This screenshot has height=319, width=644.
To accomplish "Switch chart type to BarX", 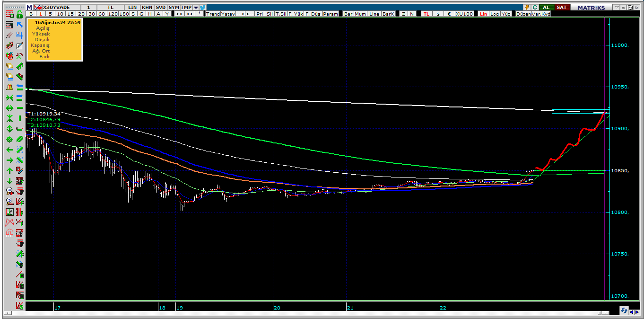I will (x=388, y=14).
